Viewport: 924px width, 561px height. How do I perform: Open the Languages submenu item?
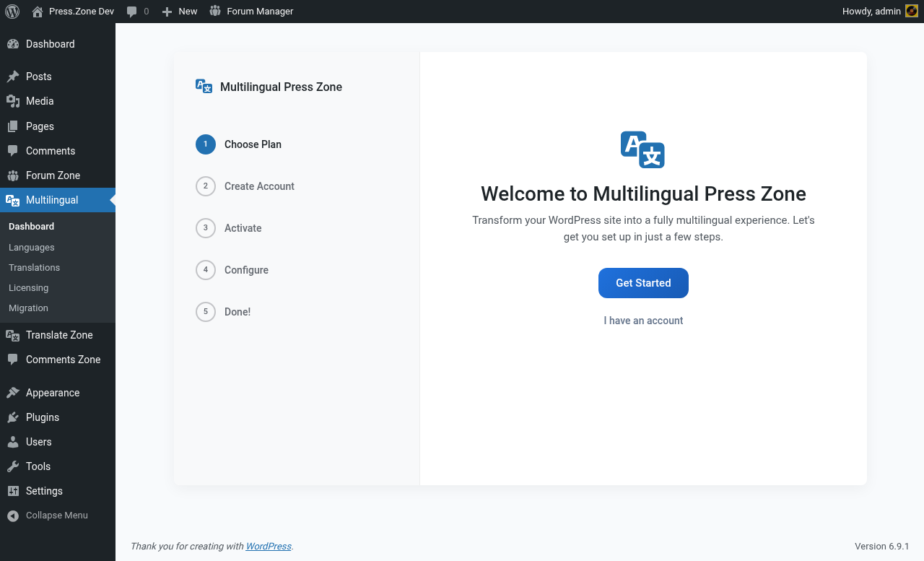tap(58, 248)
